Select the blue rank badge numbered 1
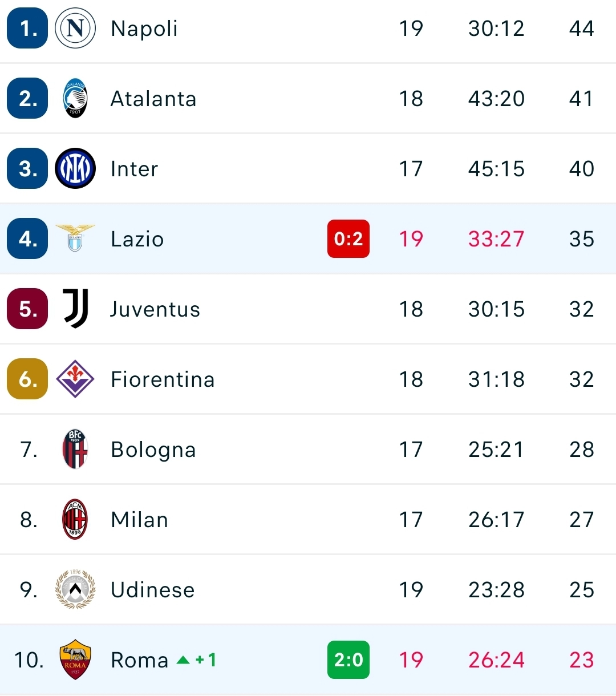616x696 pixels. pyautogui.click(x=27, y=28)
